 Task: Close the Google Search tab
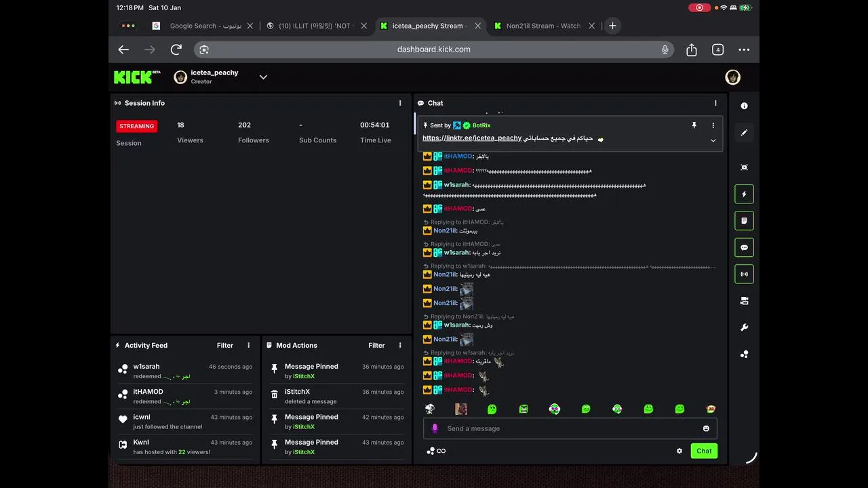(x=250, y=26)
